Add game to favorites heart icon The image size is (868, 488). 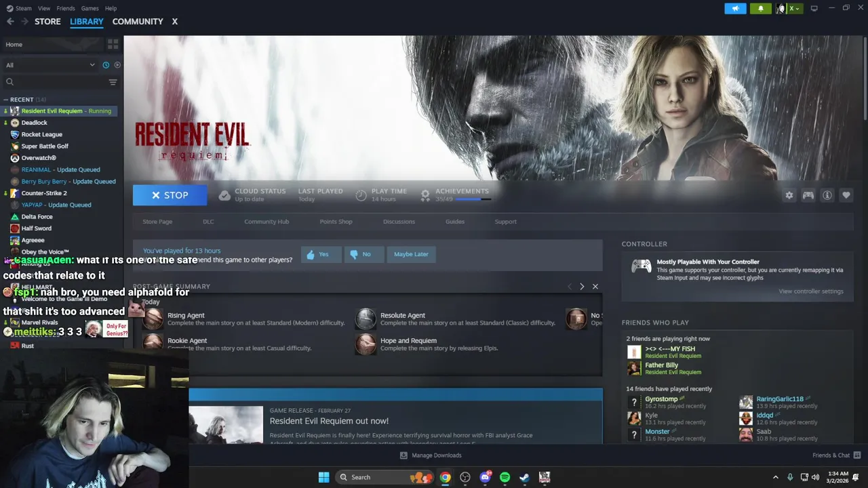coord(846,195)
